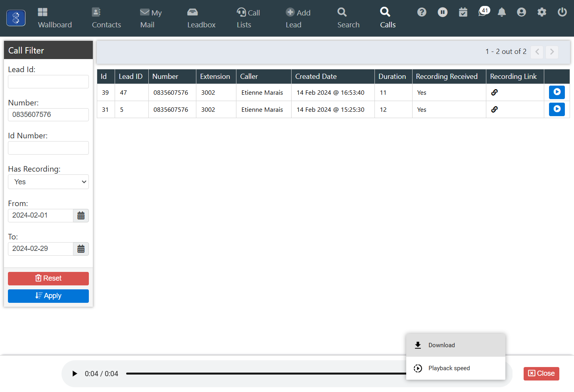Image resolution: width=574 pixels, height=392 pixels.
Task: Open the calendar check icon
Action: [463, 12]
